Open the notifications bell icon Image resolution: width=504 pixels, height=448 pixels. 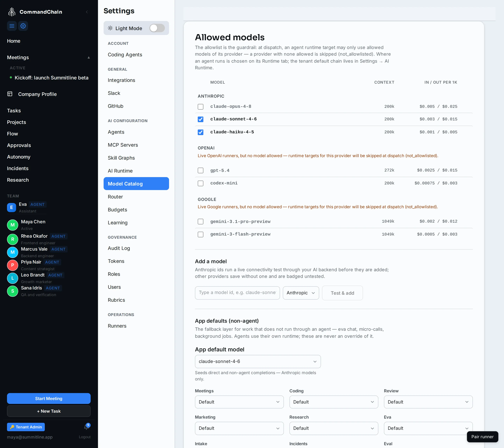(x=87, y=427)
